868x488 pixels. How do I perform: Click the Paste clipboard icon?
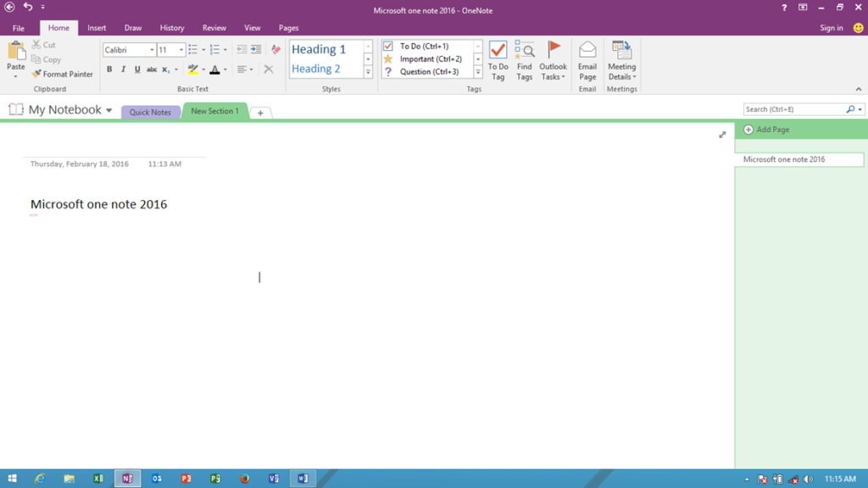tap(16, 51)
